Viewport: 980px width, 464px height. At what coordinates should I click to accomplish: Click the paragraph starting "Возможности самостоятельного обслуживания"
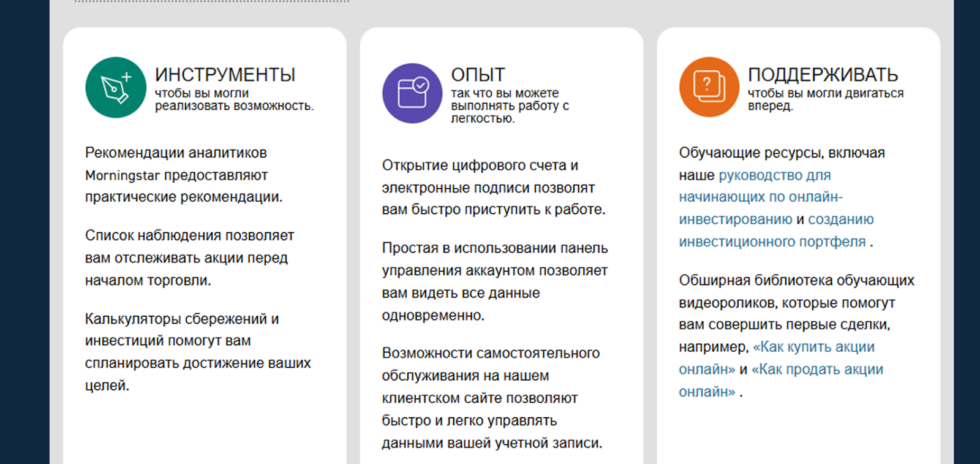coord(492,398)
